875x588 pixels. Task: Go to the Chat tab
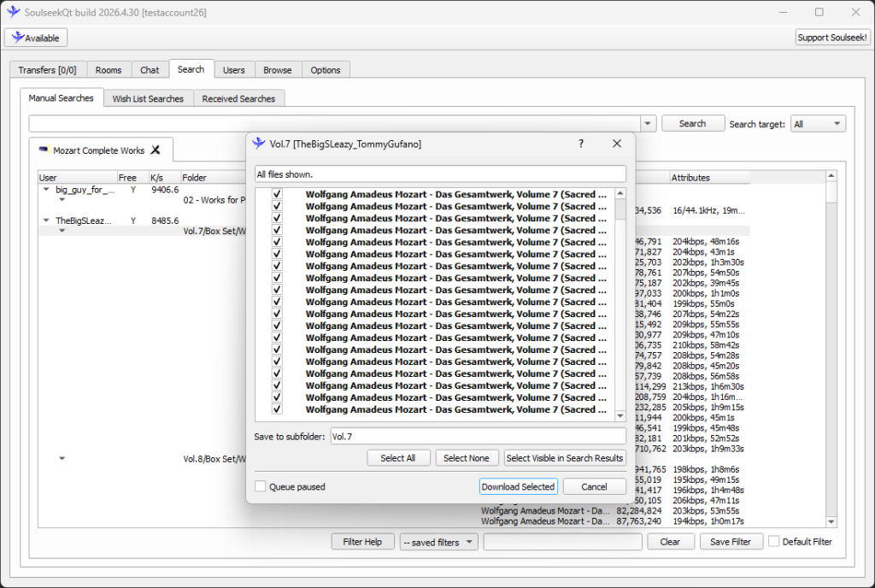tap(150, 70)
